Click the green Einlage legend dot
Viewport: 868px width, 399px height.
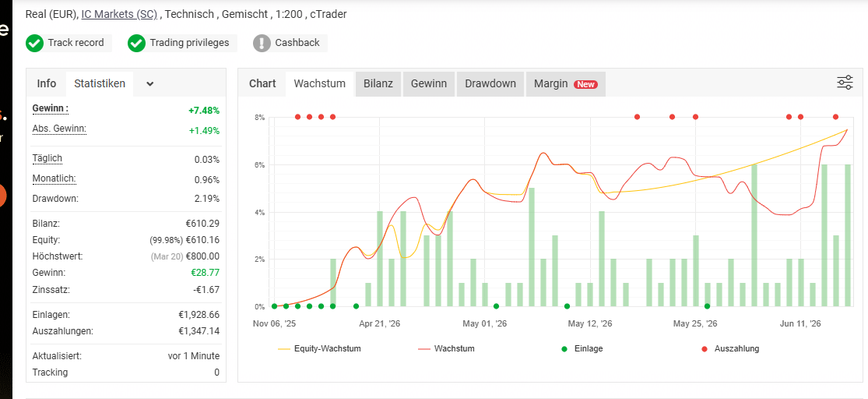[564, 349]
